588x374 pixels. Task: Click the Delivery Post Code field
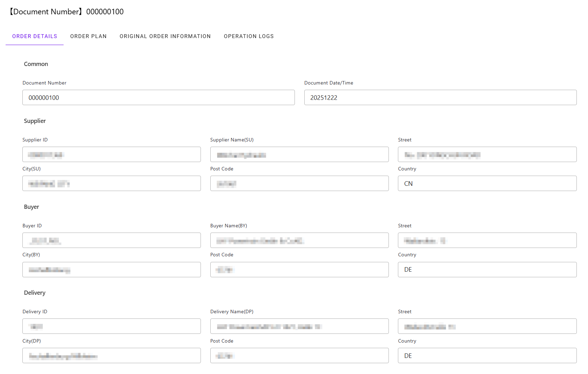pos(299,355)
